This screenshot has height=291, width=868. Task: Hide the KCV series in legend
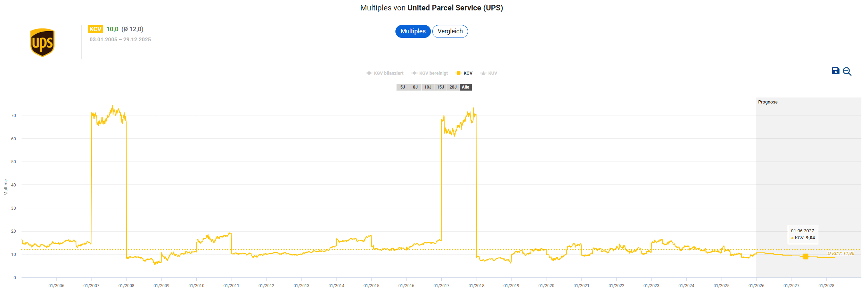click(x=464, y=73)
